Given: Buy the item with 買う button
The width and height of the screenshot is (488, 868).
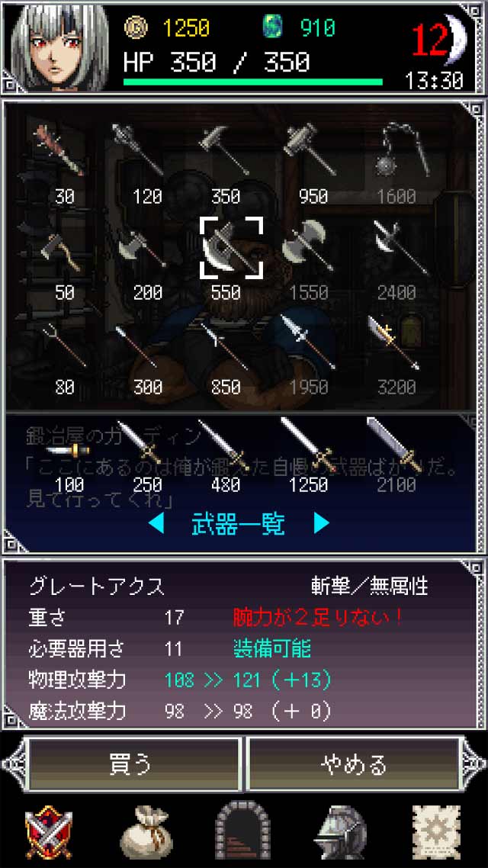Looking at the screenshot, I should [x=132, y=764].
